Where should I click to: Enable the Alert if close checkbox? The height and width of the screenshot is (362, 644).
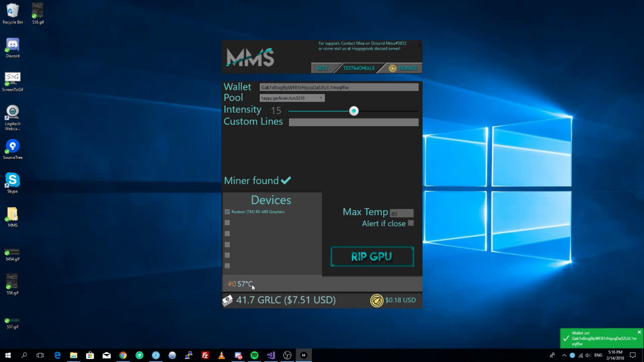pyautogui.click(x=411, y=223)
